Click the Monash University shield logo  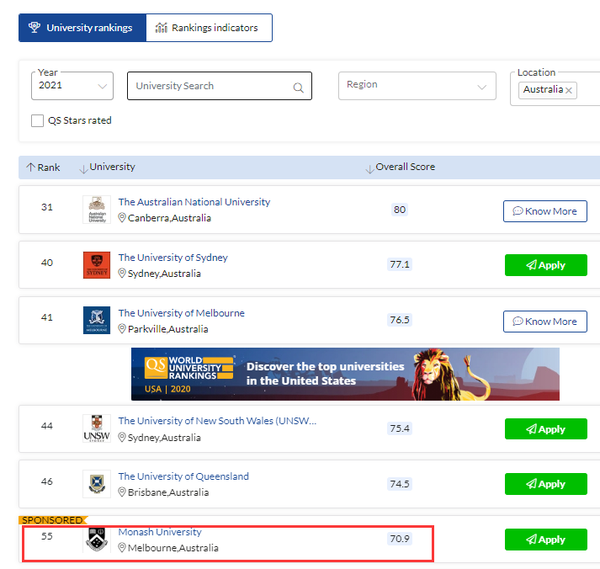point(96,540)
